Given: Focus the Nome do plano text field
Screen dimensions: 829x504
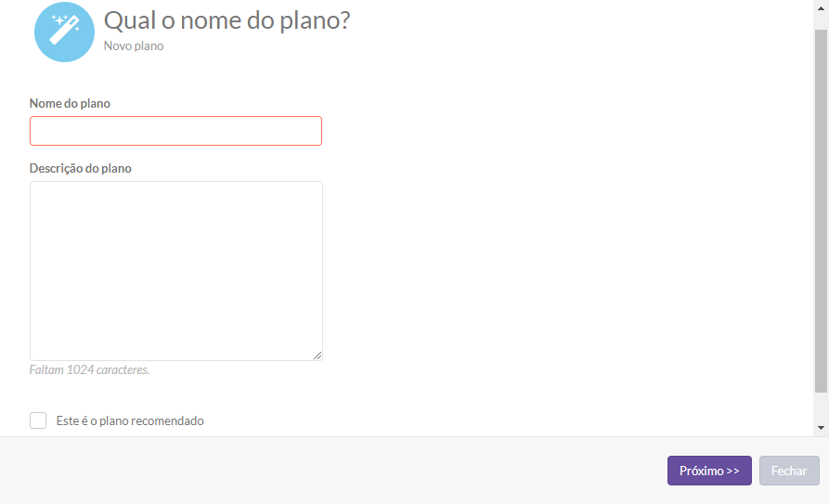Looking at the screenshot, I should click(x=175, y=131).
